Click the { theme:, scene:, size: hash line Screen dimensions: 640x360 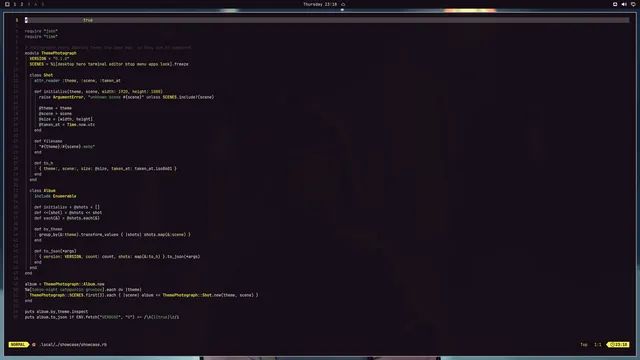108,169
